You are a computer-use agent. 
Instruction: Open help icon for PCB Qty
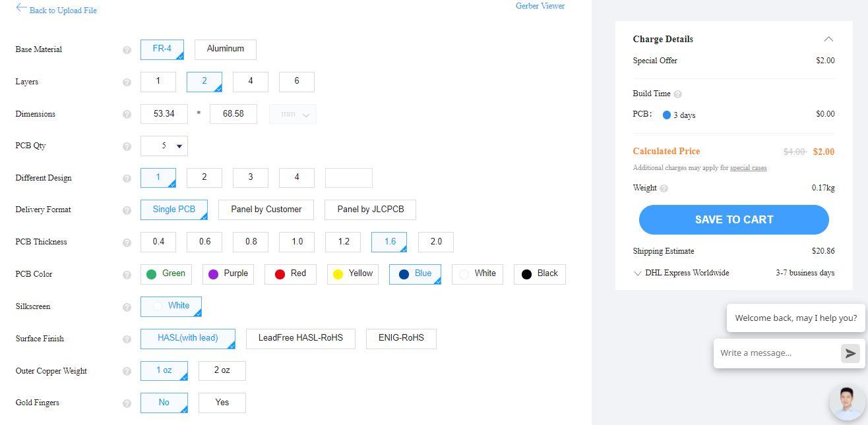127,146
